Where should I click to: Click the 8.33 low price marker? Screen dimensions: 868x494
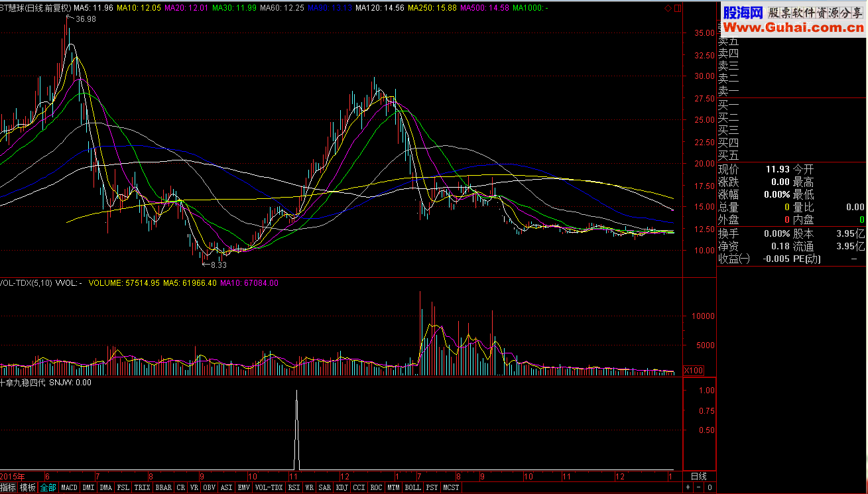tap(218, 265)
